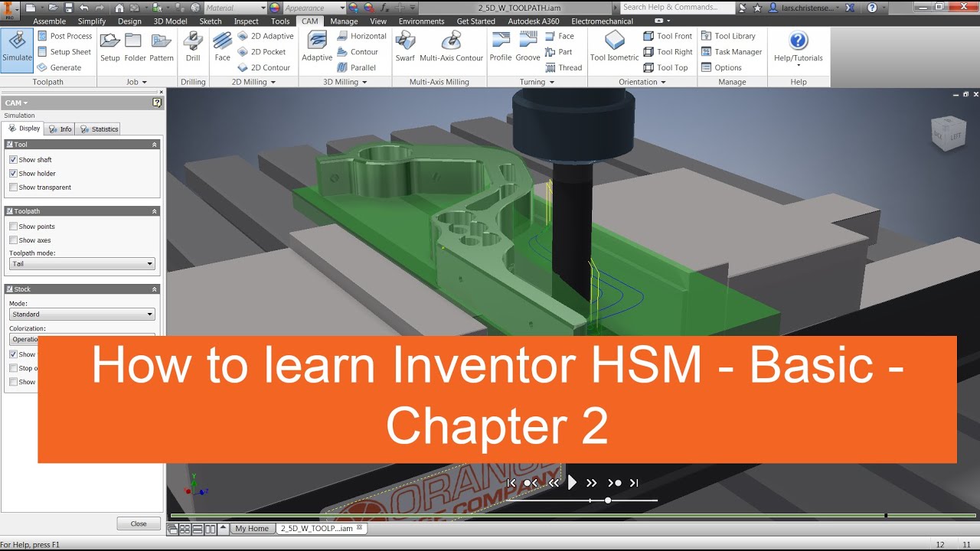980x551 pixels.
Task: Toggle Show shaft checkbox
Action: [x=13, y=160]
